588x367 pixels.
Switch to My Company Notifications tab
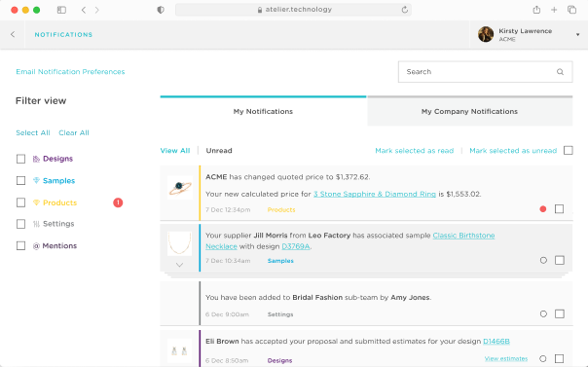point(469,111)
